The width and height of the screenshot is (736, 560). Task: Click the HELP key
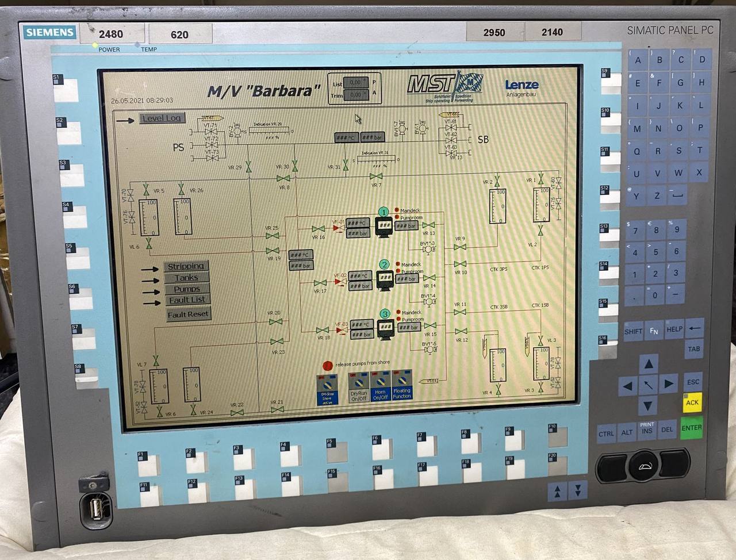[674, 329]
